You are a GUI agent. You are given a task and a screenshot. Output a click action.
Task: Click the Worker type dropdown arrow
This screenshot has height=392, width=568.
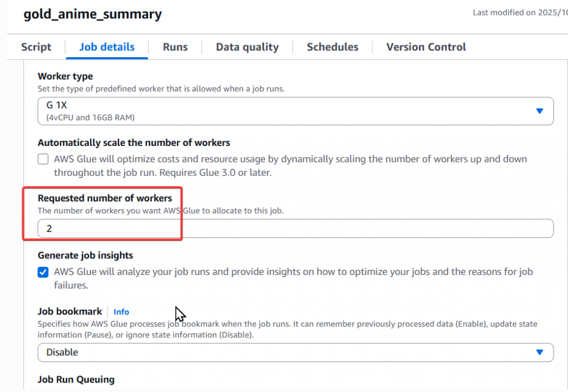pyautogui.click(x=539, y=111)
